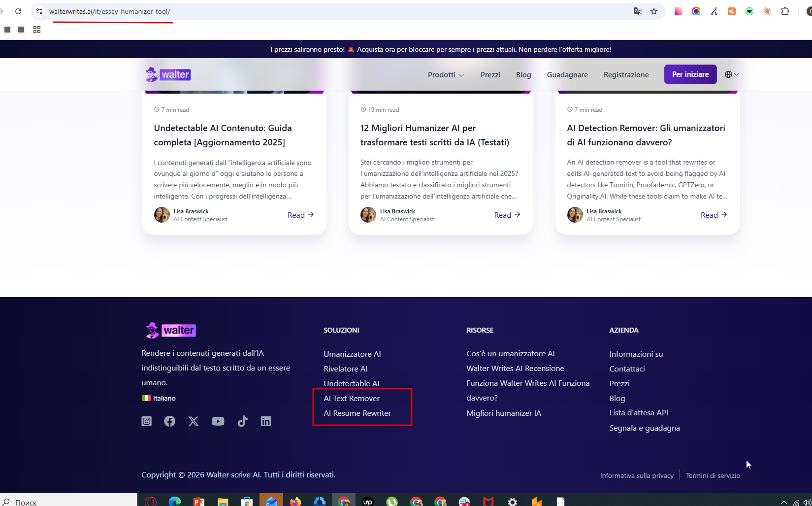Open site information icon beside the URL
Viewport: 812px width, 506px height.
click(39, 11)
